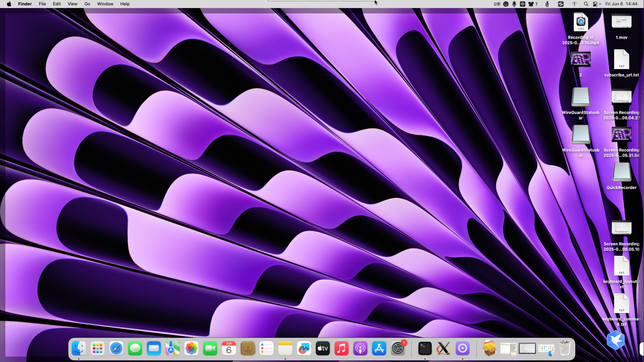Select the Recording at 2025 mp4 file
The height and width of the screenshot is (362, 644).
click(x=580, y=29)
